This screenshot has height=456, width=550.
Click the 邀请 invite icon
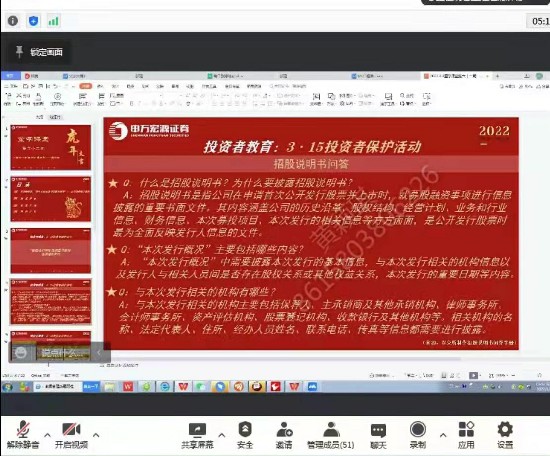284,435
